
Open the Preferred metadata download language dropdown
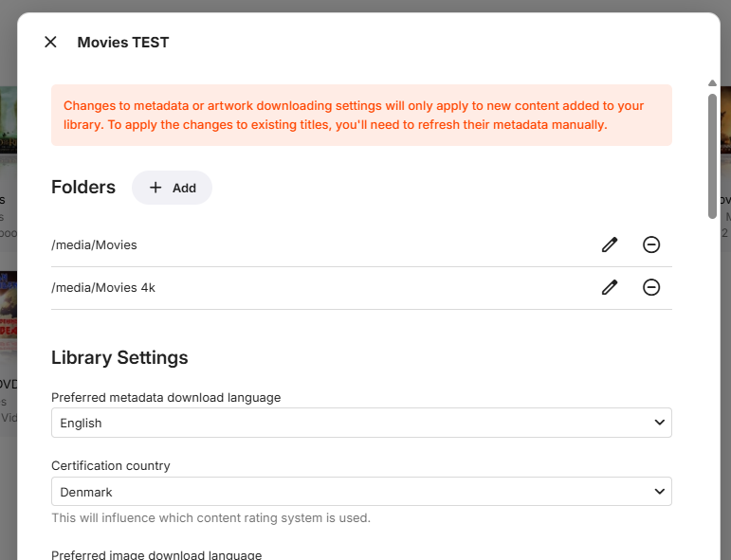(361, 423)
